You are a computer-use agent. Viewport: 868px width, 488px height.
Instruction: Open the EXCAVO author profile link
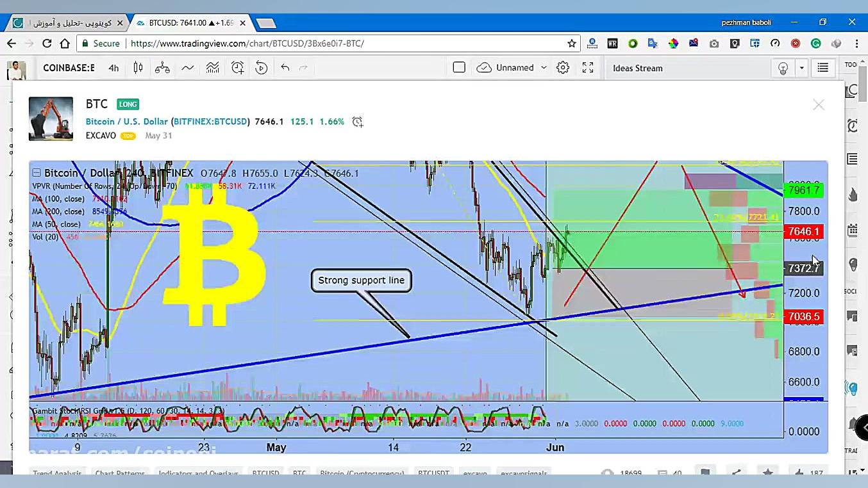point(101,136)
